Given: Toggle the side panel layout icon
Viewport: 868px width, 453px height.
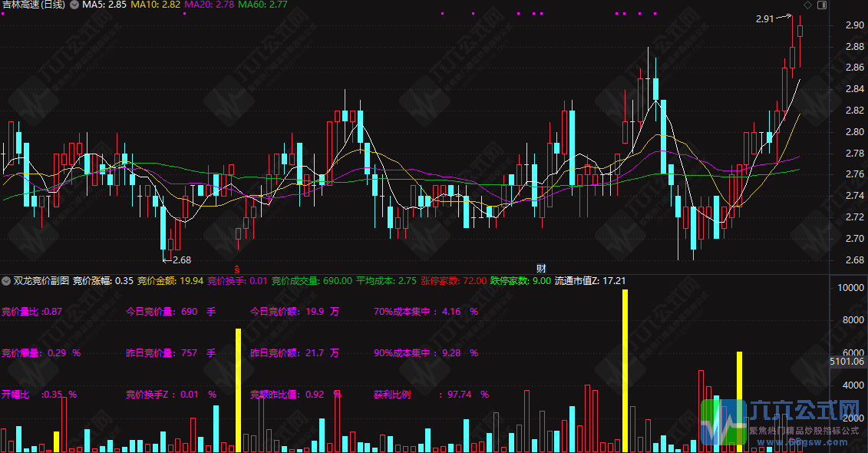Looking at the screenshot, I should (822, 5).
